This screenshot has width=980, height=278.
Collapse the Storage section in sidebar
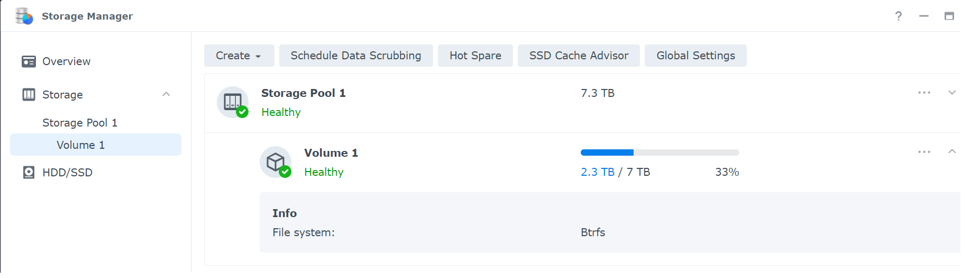pyautogui.click(x=166, y=94)
